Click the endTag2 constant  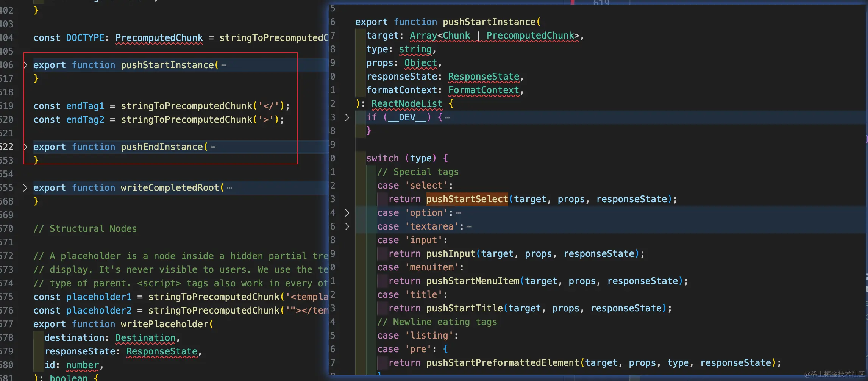click(85, 120)
